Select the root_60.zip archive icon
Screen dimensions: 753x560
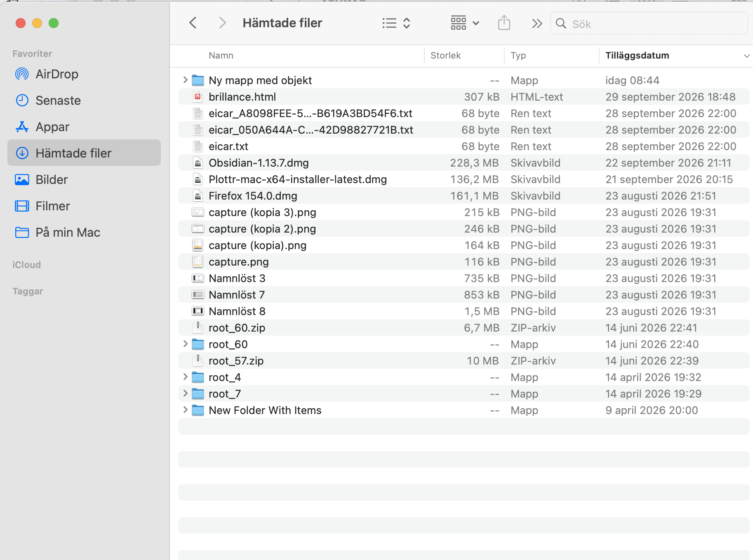point(198,328)
